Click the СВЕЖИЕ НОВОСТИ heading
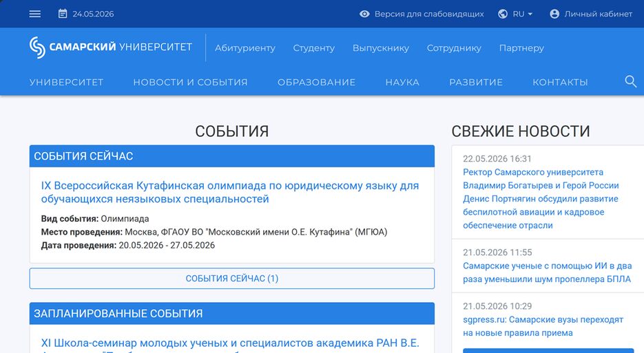This screenshot has height=353, width=644. (521, 131)
